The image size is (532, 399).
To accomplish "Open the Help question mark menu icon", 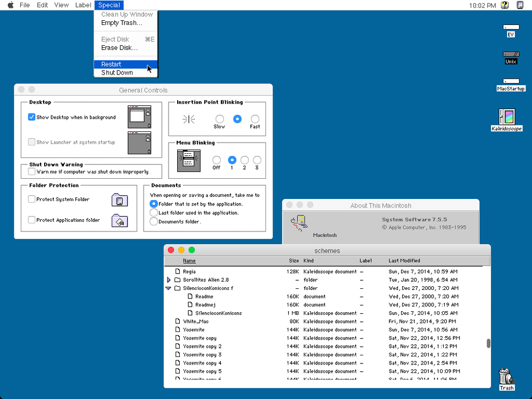I will (x=505, y=5).
